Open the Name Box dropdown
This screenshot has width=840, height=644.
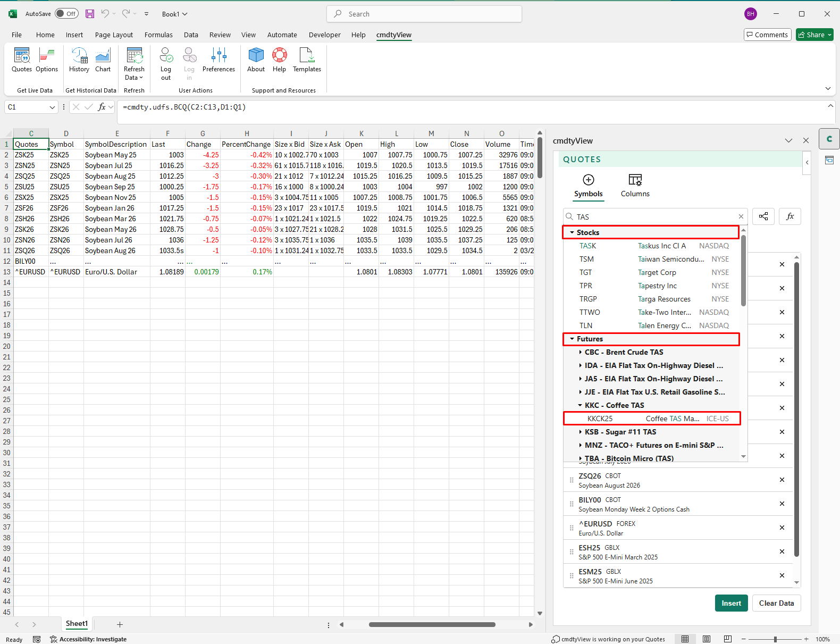click(52, 107)
